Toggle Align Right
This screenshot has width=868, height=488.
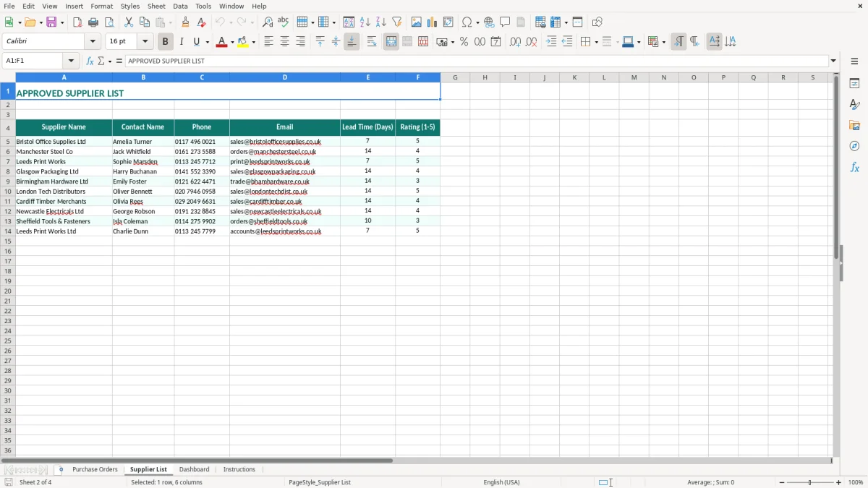pos(300,42)
